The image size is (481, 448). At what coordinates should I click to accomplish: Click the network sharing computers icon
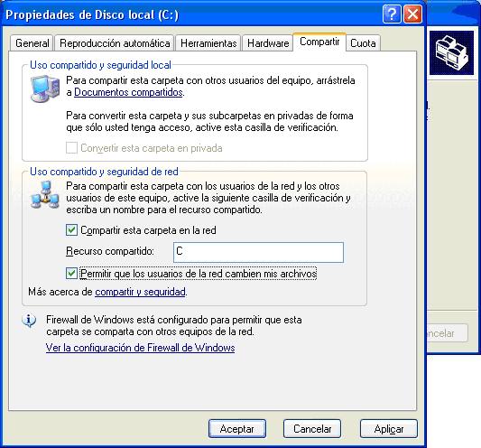click(45, 195)
